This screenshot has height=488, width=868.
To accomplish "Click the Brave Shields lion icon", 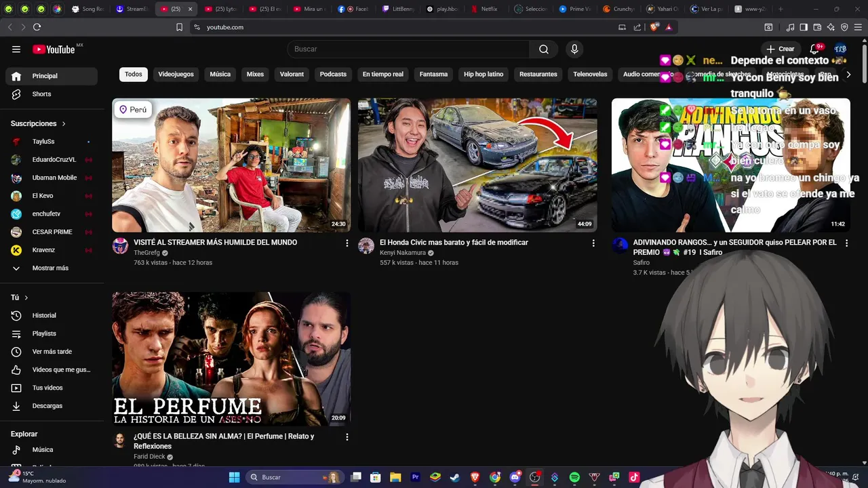I will [654, 27].
